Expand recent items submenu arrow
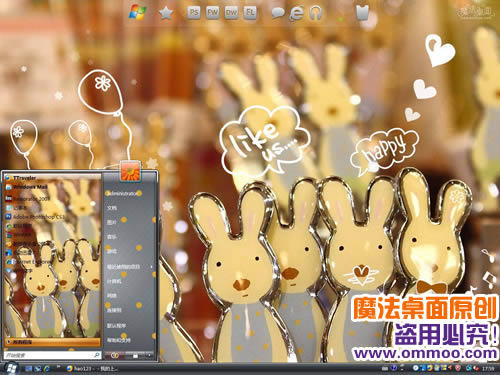 click(152, 267)
